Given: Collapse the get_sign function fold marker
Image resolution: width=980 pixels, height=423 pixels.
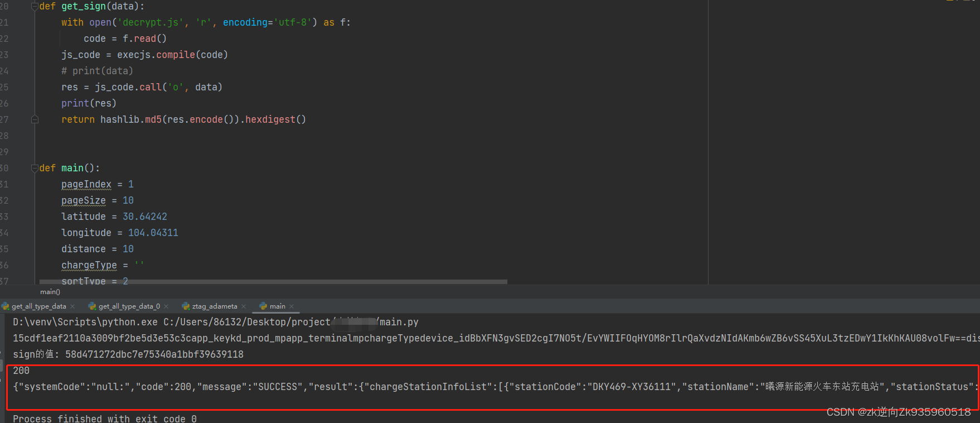Looking at the screenshot, I should (35, 6).
